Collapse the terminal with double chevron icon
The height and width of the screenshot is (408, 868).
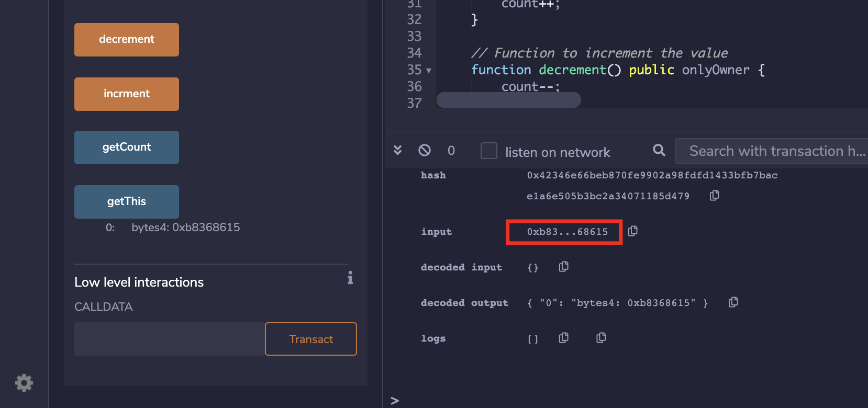click(x=398, y=150)
